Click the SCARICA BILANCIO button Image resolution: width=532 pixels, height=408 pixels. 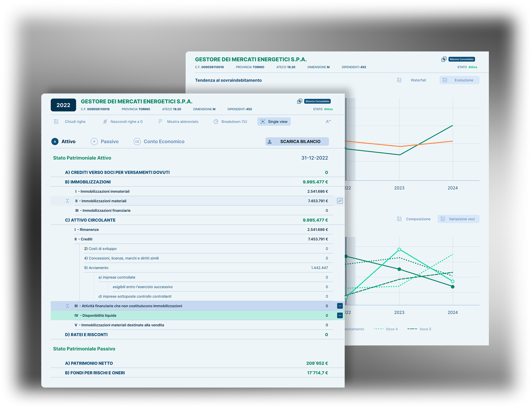297,142
